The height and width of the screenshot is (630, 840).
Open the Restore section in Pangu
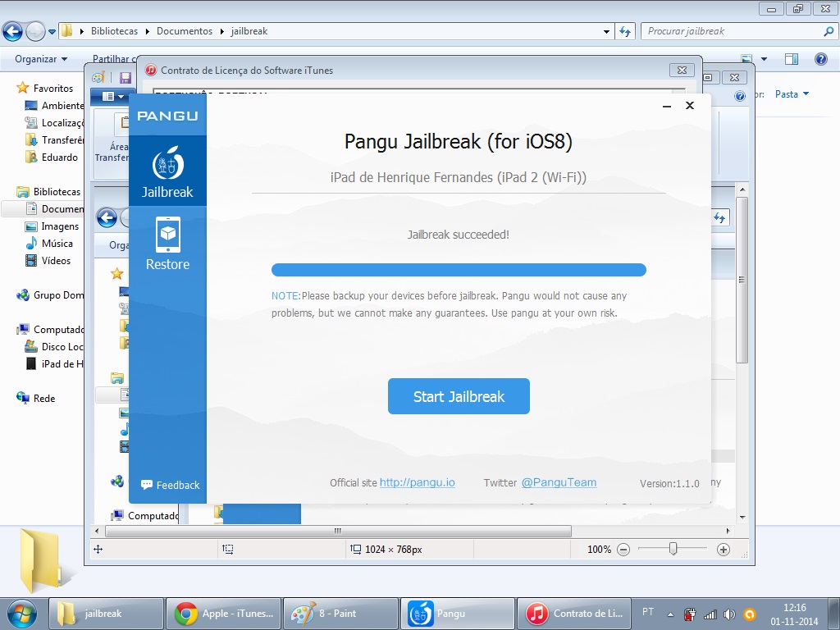pos(167,244)
